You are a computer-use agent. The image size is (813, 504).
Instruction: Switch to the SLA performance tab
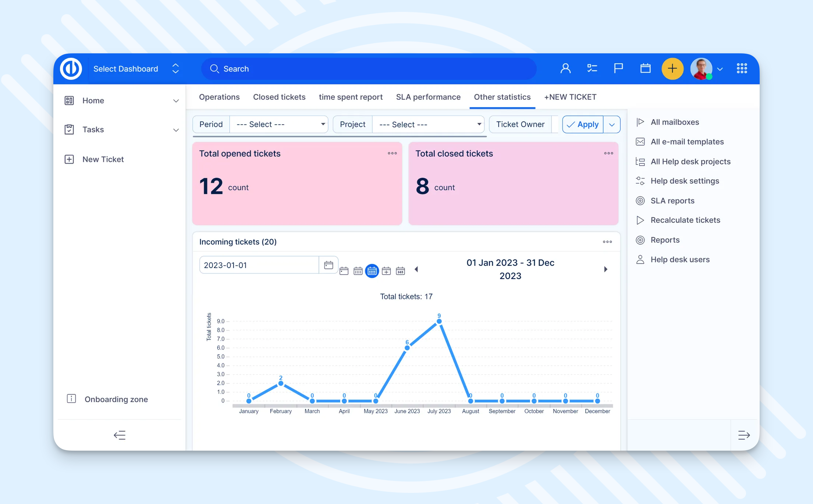point(428,97)
